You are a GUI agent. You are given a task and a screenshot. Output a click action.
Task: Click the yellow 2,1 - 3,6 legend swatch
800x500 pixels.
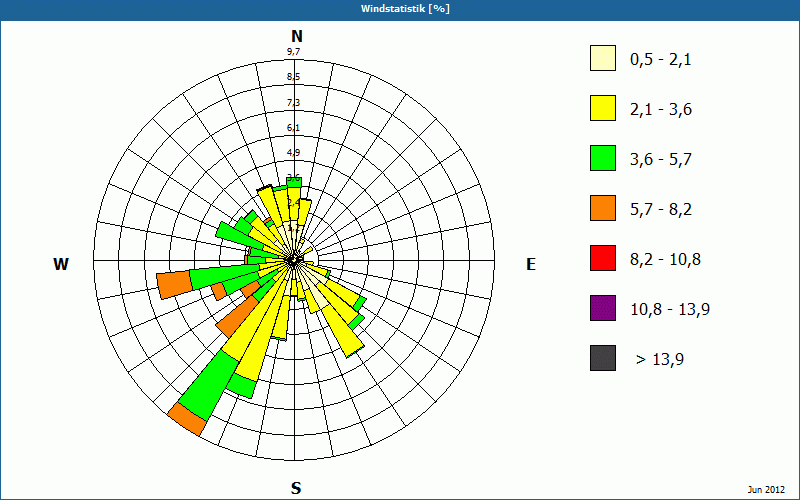603,108
